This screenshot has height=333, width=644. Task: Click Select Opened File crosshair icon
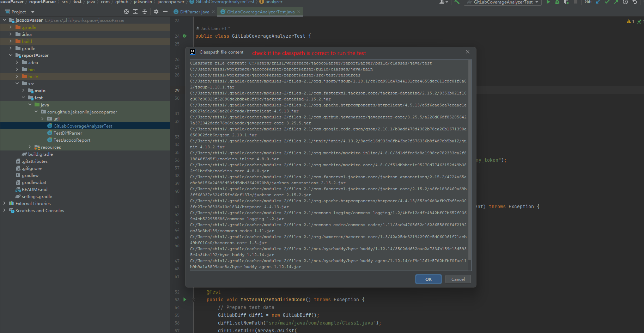pyautogui.click(x=126, y=12)
